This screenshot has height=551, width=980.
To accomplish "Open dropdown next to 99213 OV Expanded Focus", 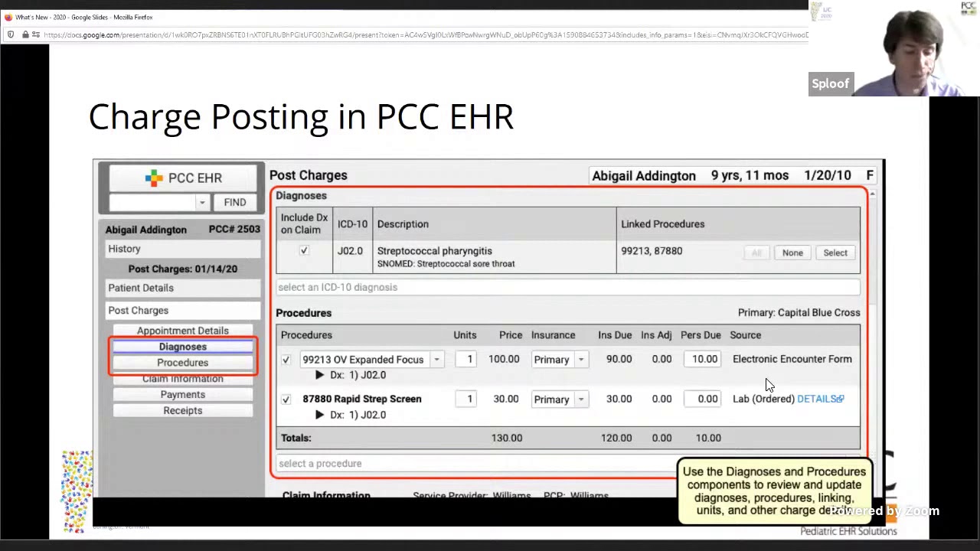I will pyautogui.click(x=436, y=359).
